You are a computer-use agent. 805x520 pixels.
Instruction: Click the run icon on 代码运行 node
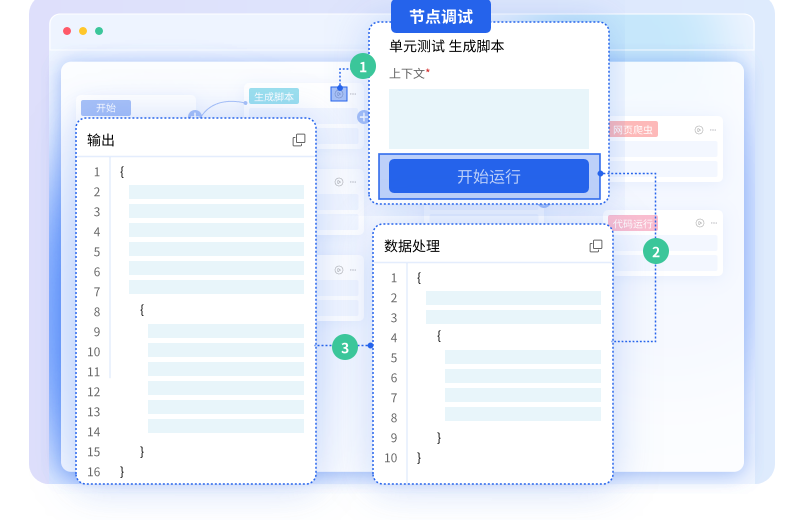[x=699, y=223]
